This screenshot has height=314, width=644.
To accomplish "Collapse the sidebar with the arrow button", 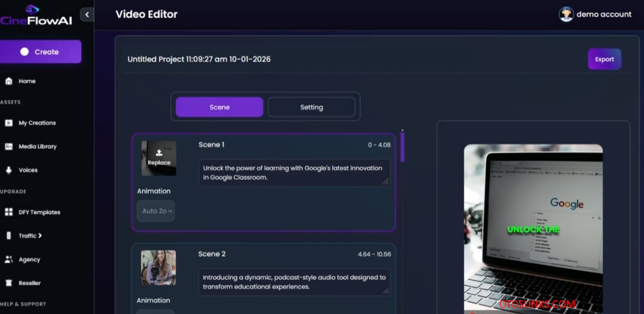I will click(x=87, y=15).
